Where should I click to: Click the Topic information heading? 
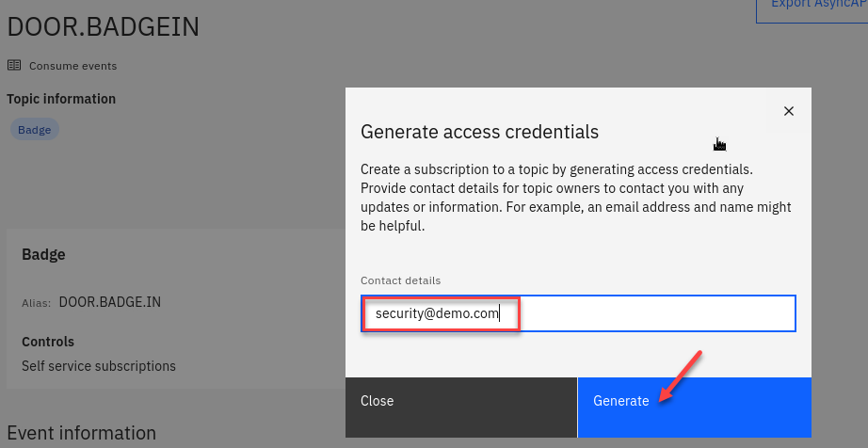pyautogui.click(x=61, y=99)
